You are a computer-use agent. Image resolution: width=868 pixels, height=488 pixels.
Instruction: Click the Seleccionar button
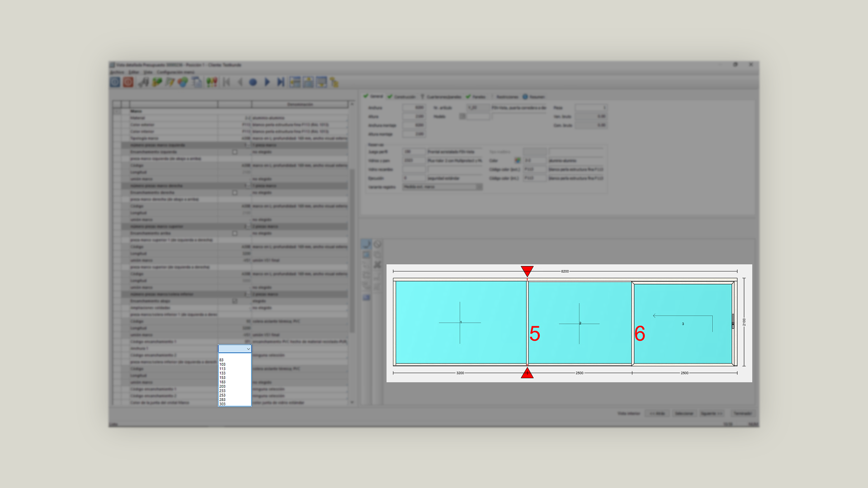[x=684, y=413]
